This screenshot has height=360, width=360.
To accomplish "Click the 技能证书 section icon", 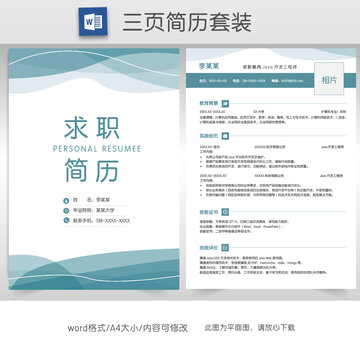I will click(x=225, y=212).
